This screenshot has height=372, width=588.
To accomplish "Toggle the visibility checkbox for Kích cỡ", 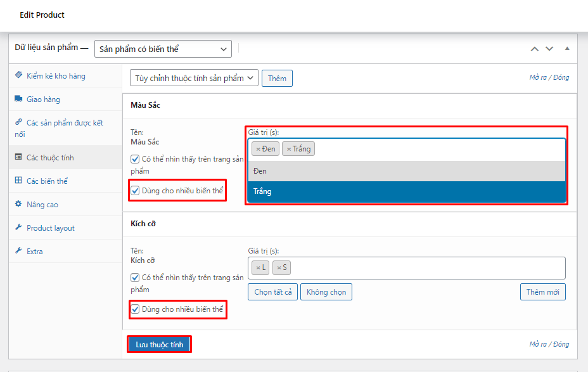I will coord(135,277).
